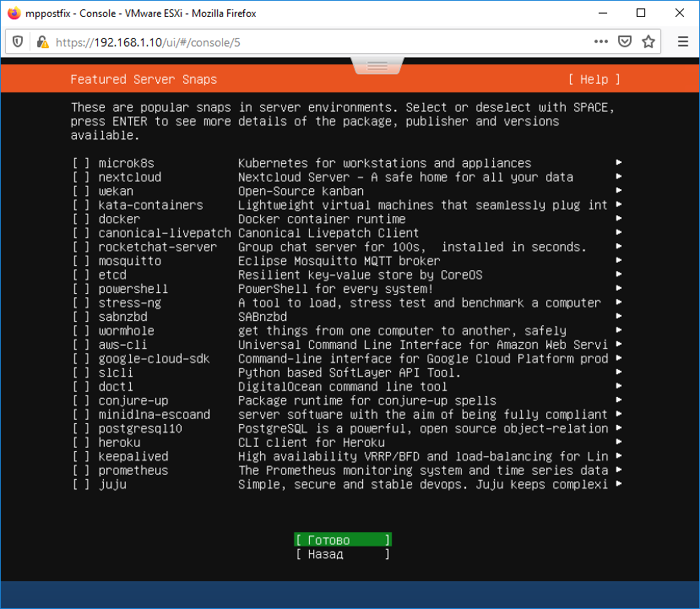Select the nextcloud snap checkbox
The width and height of the screenshot is (700, 609).
pos(81,177)
